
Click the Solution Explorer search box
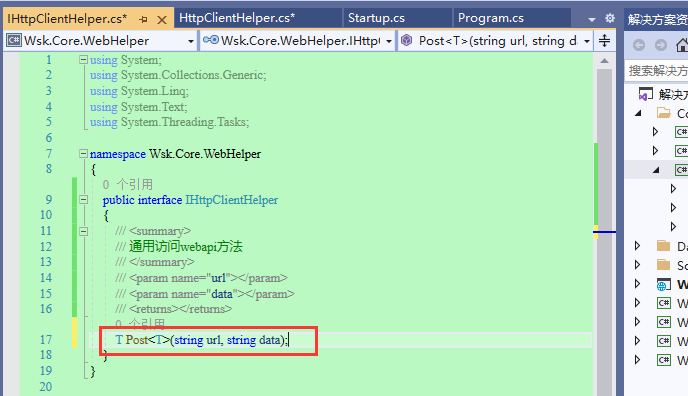click(657, 71)
